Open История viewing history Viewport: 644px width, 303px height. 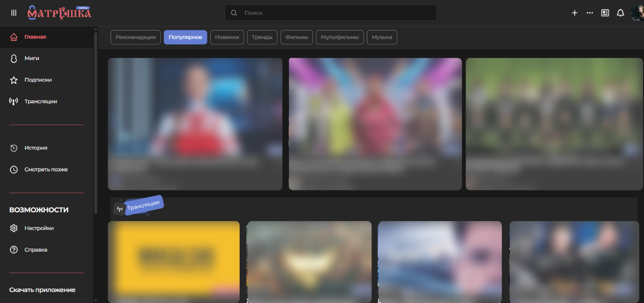coord(36,148)
